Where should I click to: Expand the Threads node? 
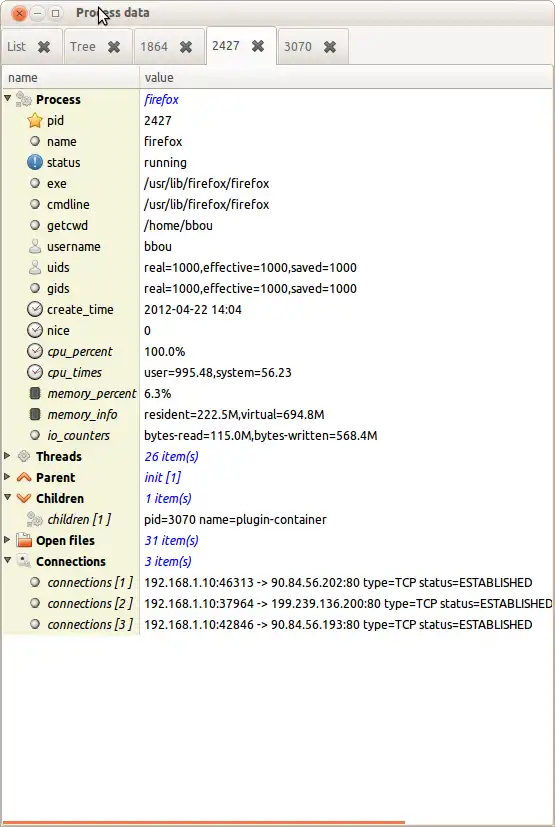pyautogui.click(x=7, y=456)
